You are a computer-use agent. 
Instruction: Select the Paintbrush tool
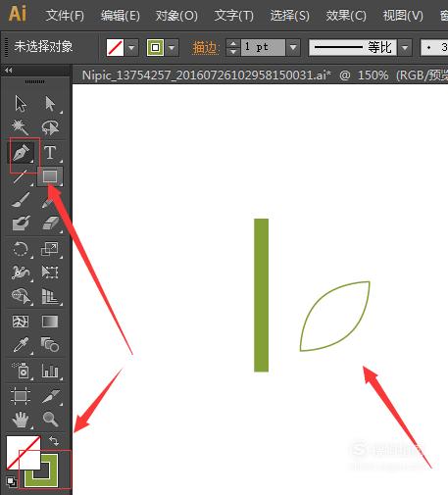click(x=21, y=200)
